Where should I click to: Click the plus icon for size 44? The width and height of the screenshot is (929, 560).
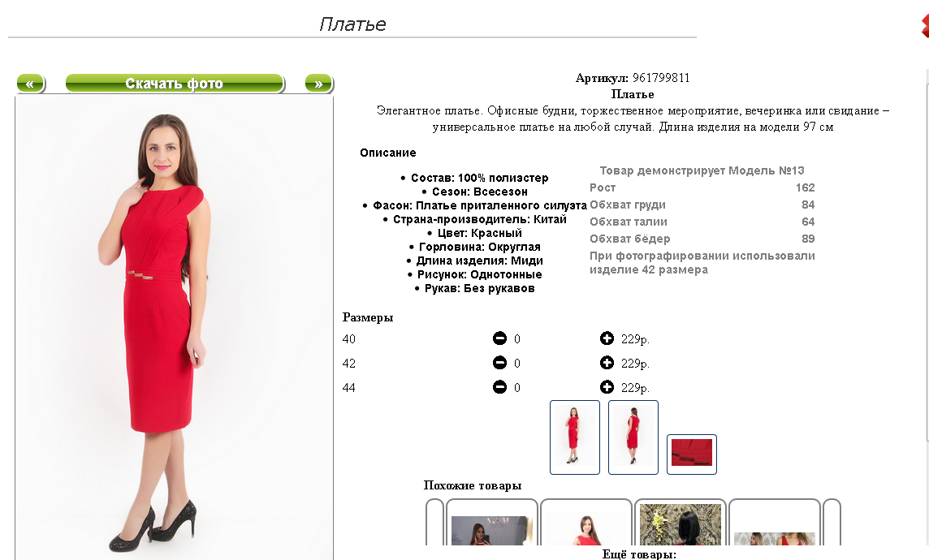pos(607,387)
